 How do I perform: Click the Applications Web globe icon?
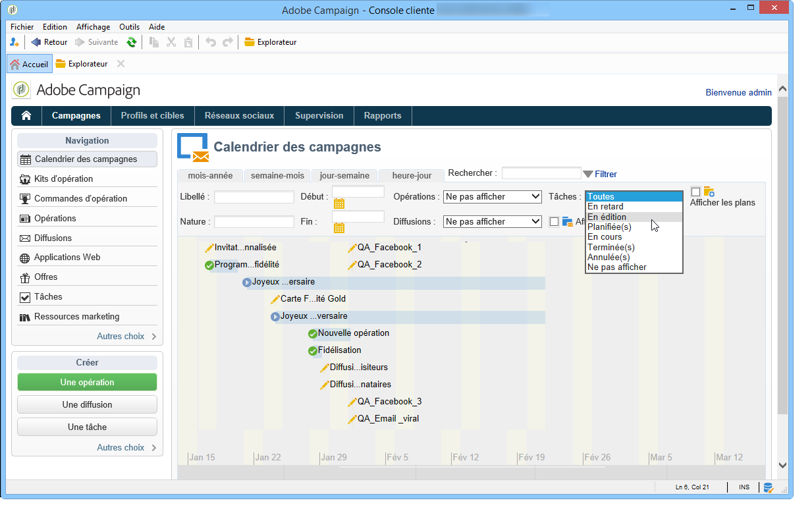click(x=25, y=258)
